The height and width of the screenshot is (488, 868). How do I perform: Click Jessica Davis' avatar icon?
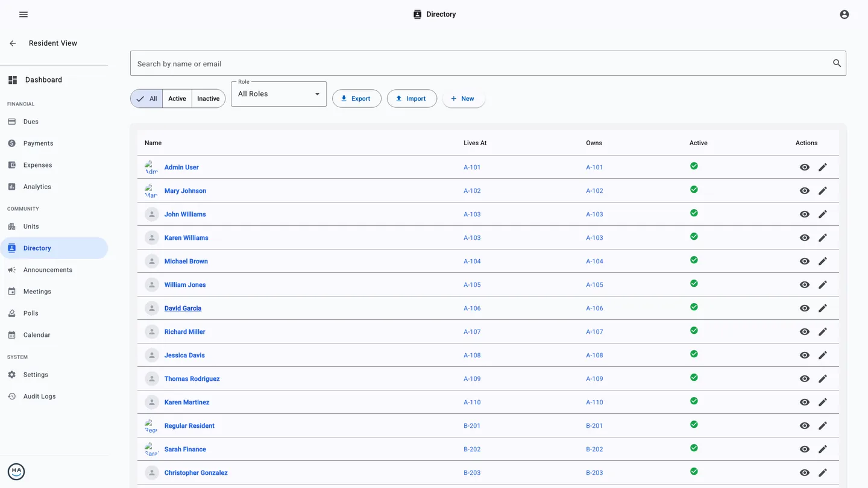point(152,355)
